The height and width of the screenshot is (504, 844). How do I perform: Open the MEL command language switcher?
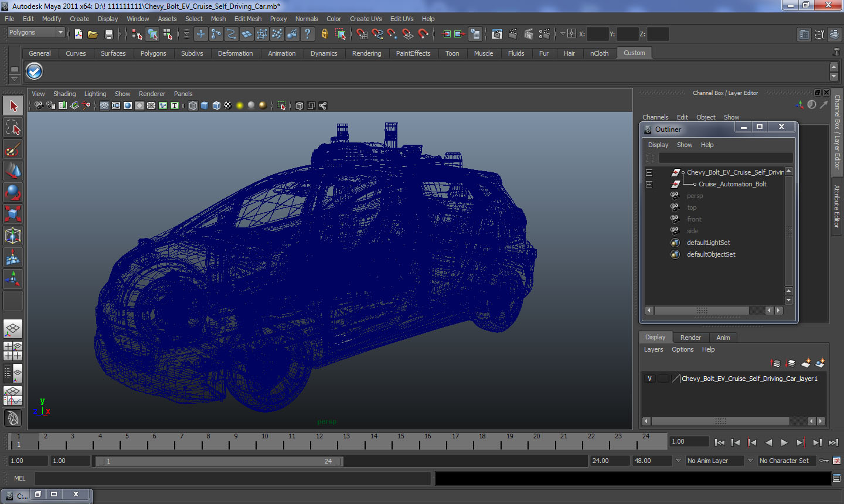pyautogui.click(x=20, y=478)
